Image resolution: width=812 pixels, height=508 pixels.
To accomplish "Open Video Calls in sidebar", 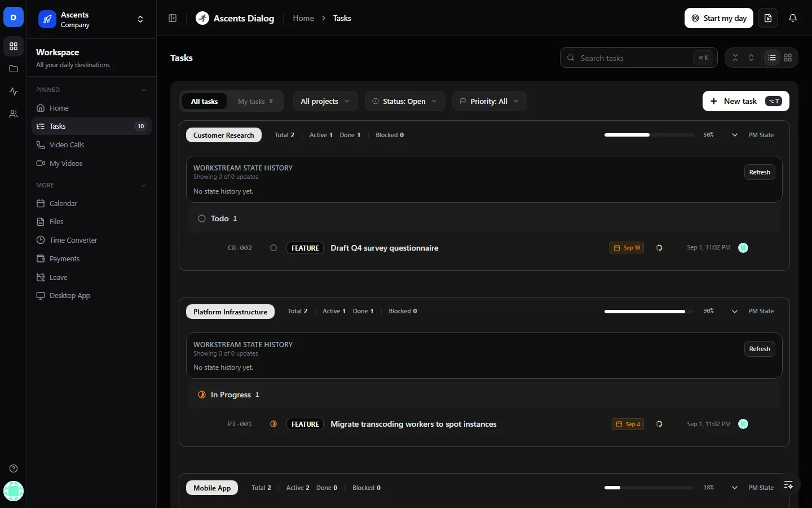I will click(x=91, y=145).
